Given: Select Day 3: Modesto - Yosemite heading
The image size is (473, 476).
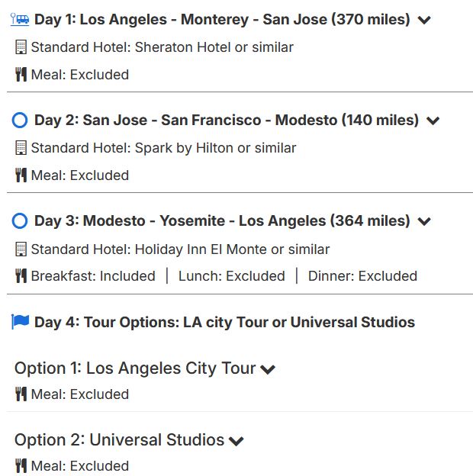Looking at the screenshot, I should click(222, 221).
